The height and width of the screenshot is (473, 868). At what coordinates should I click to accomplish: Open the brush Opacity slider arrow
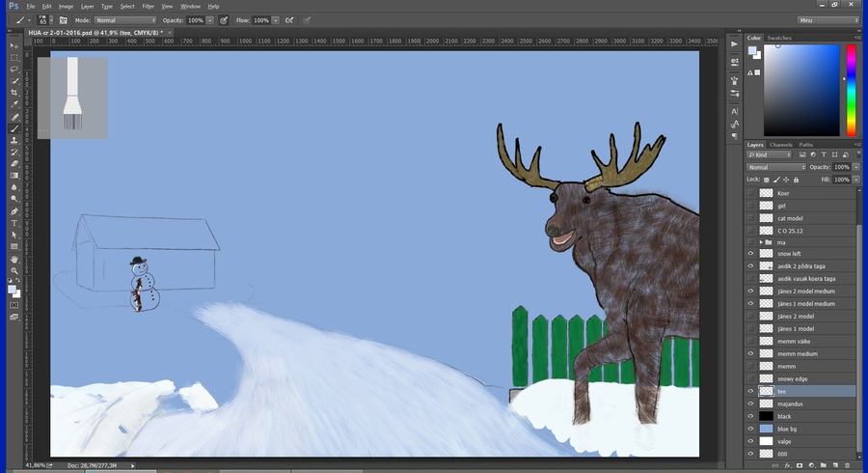(x=210, y=20)
